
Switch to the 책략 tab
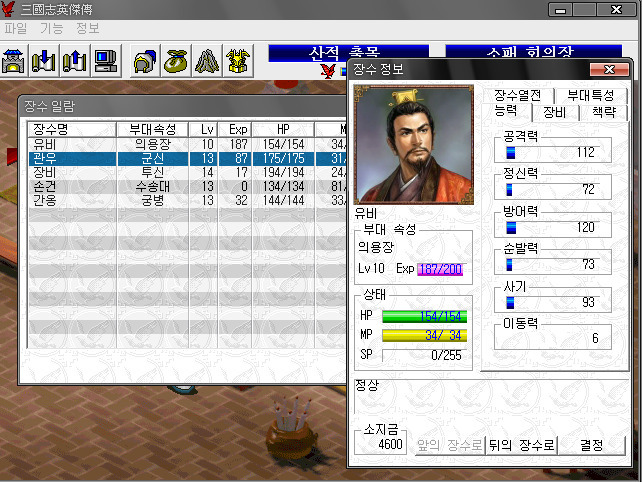604,112
